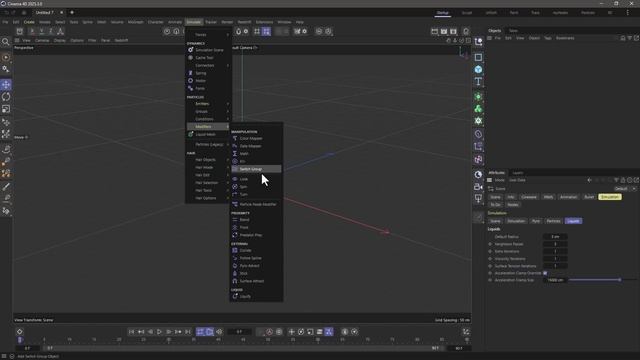Click the Spring icon in Dynamics section

[x=190, y=73]
